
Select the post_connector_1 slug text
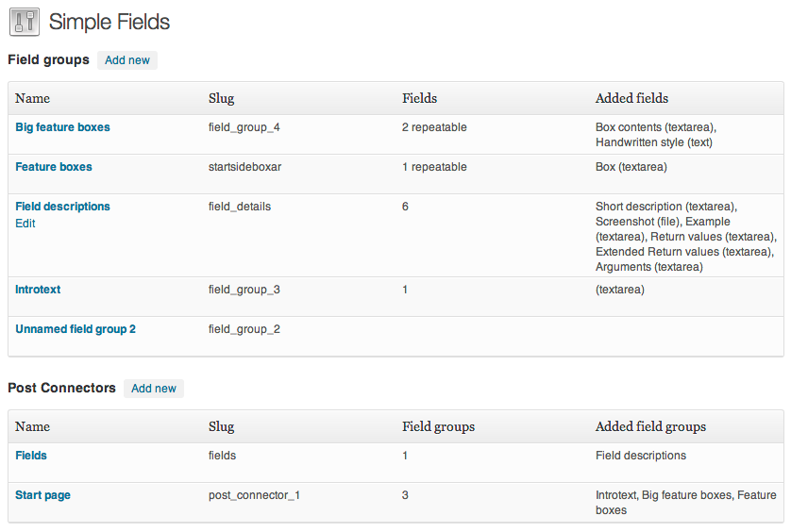tap(254, 495)
